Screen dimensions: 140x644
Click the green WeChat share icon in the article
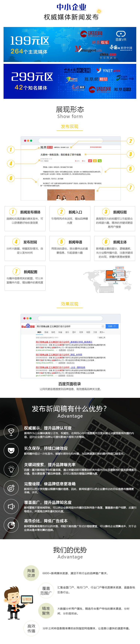(x=100, y=161)
